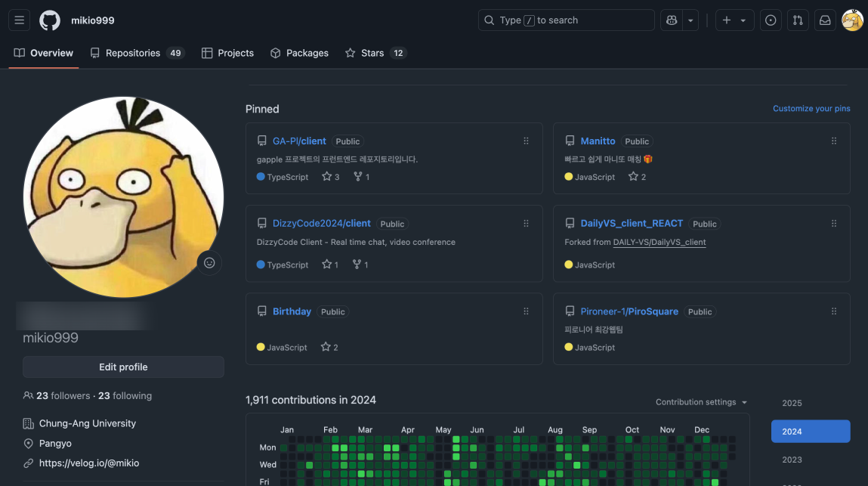The image size is (868, 486).
Task: Select the Overview tab
Action: click(44, 53)
